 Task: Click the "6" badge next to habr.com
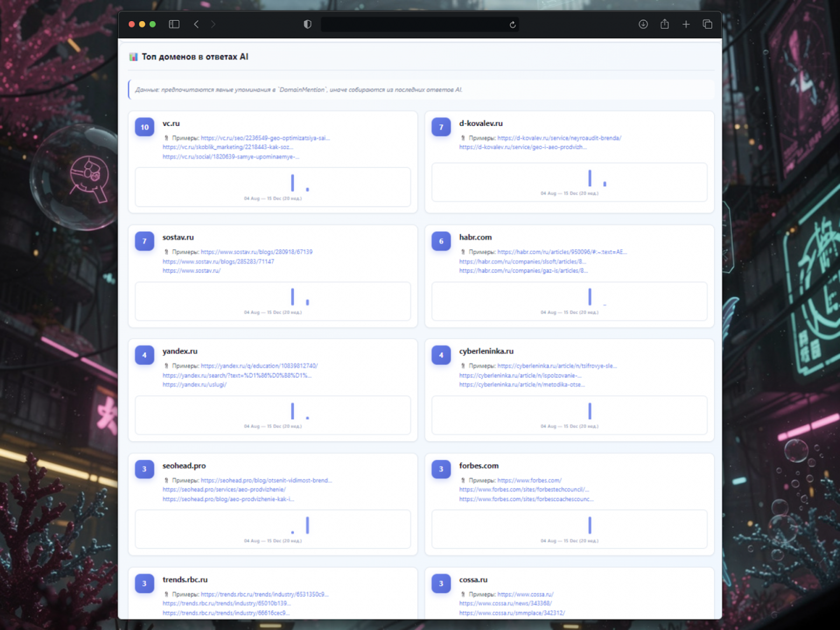pyautogui.click(x=440, y=241)
